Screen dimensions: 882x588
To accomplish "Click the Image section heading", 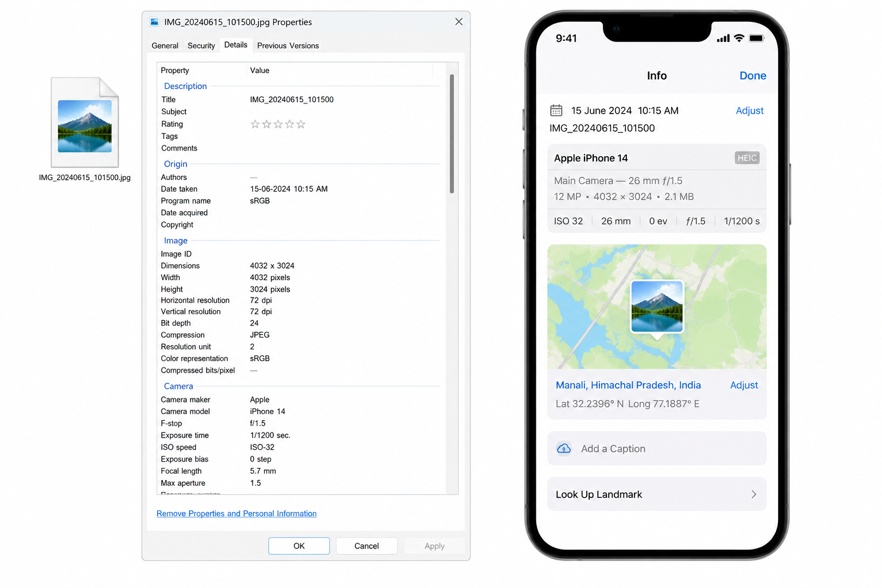I will pos(176,241).
